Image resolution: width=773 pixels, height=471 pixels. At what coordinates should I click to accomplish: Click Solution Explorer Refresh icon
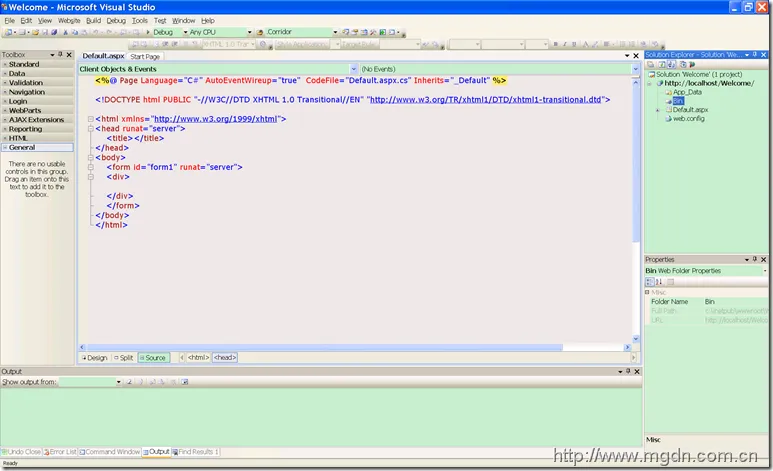[662, 65]
